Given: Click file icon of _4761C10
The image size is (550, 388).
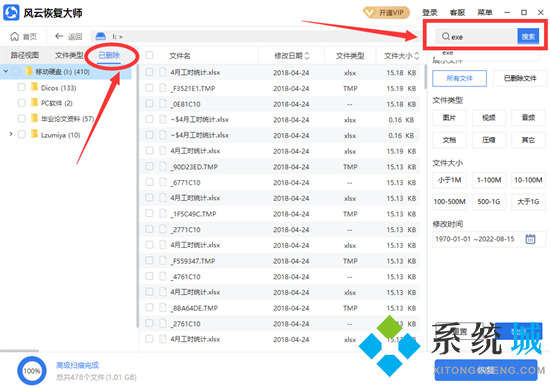Looking at the screenshot, I should (x=162, y=276).
